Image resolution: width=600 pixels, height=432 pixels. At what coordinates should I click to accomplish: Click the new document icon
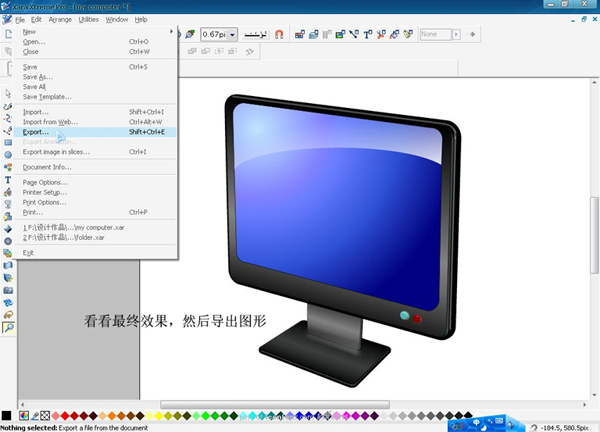[x=8, y=34]
